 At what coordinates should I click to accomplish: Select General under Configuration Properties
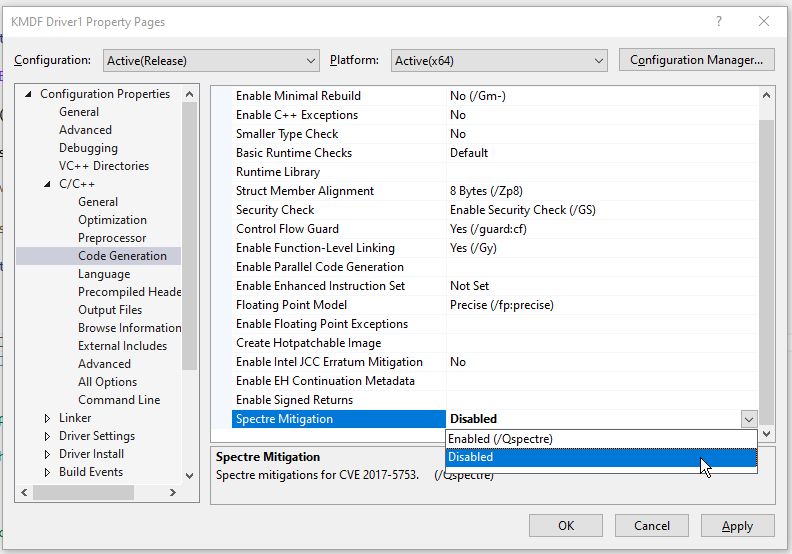point(79,112)
